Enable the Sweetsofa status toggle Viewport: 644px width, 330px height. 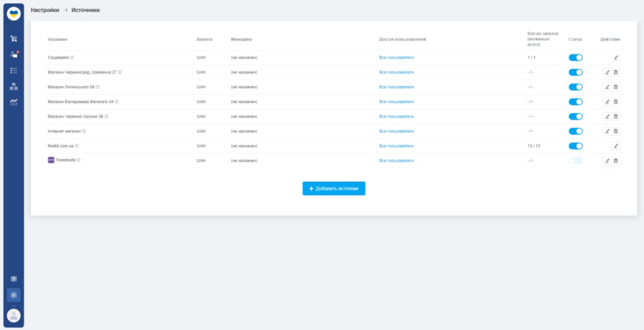pyautogui.click(x=575, y=160)
